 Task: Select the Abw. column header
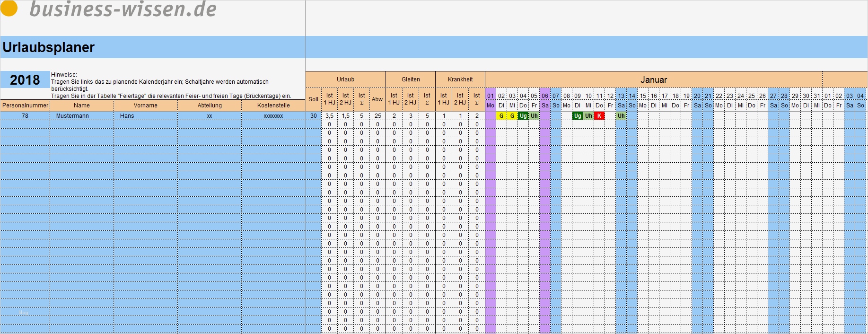tap(377, 99)
